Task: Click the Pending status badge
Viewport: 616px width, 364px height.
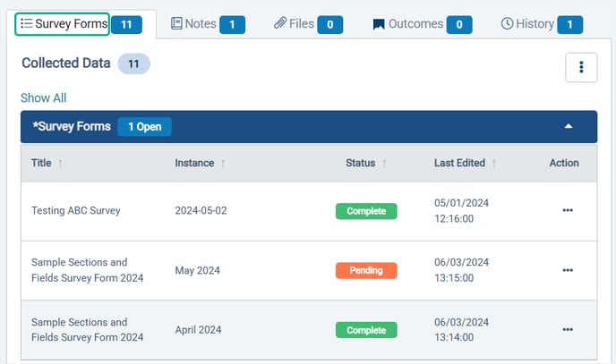Action: click(x=366, y=270)
